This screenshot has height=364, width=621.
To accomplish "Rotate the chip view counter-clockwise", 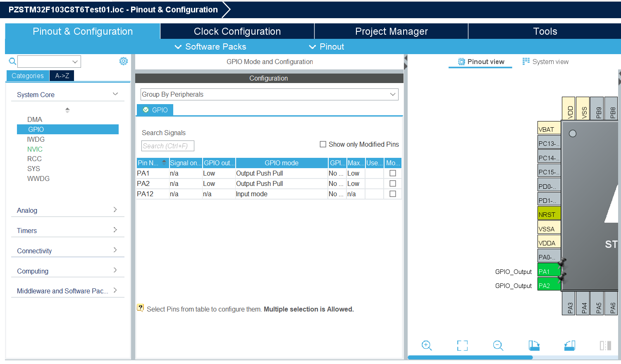I will (x=570, y=345).
